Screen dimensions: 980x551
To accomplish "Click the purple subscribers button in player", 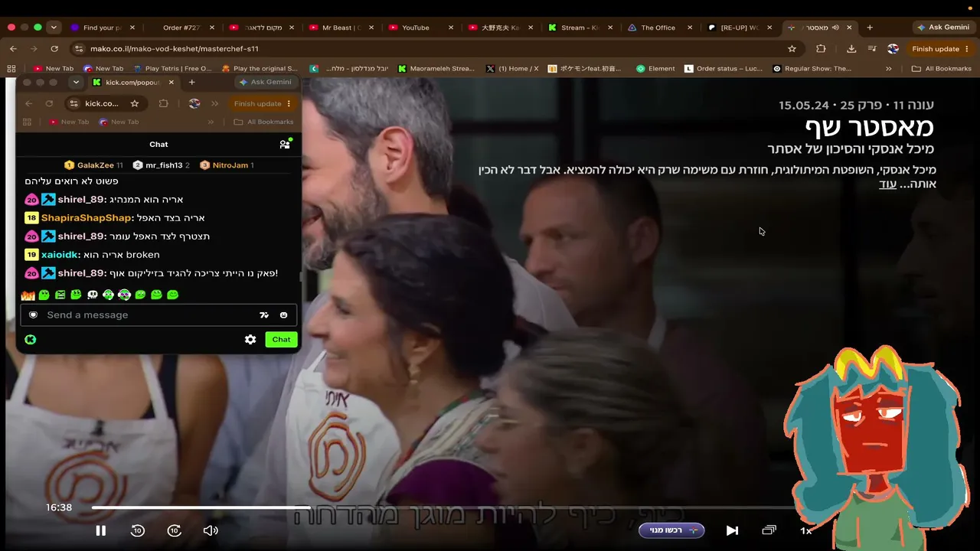I will [x=671, y=530].
